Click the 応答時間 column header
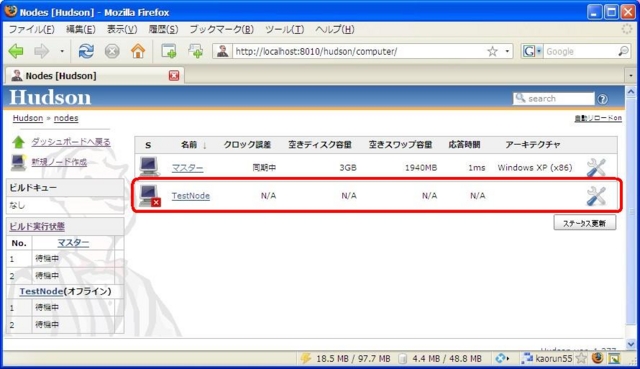The width and height of the screenshot is (640, 369). click(464, 144)
